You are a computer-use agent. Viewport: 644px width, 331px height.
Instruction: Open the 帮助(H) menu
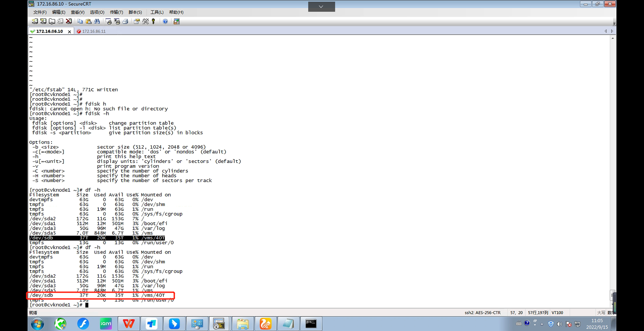pos(176,12)
